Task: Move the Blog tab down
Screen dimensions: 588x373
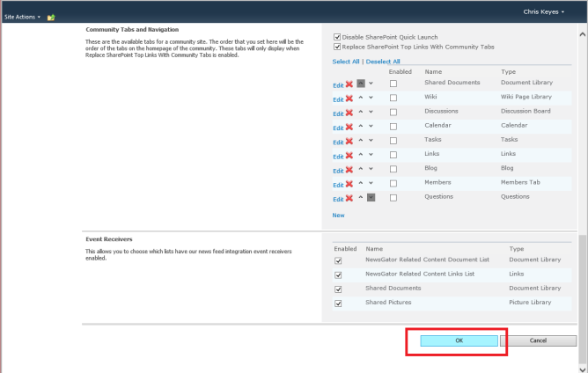Action: click(x=371, y=170)
